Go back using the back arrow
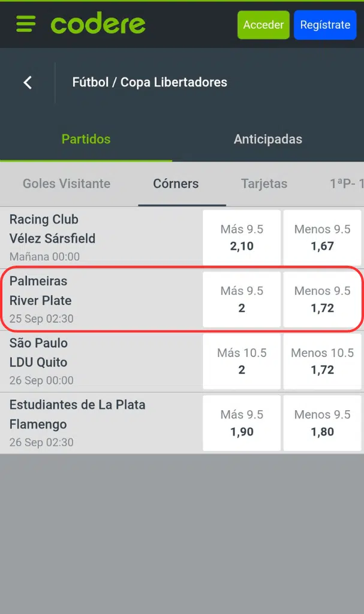Screen dimensions: 364x614 [x=28, y=82]
